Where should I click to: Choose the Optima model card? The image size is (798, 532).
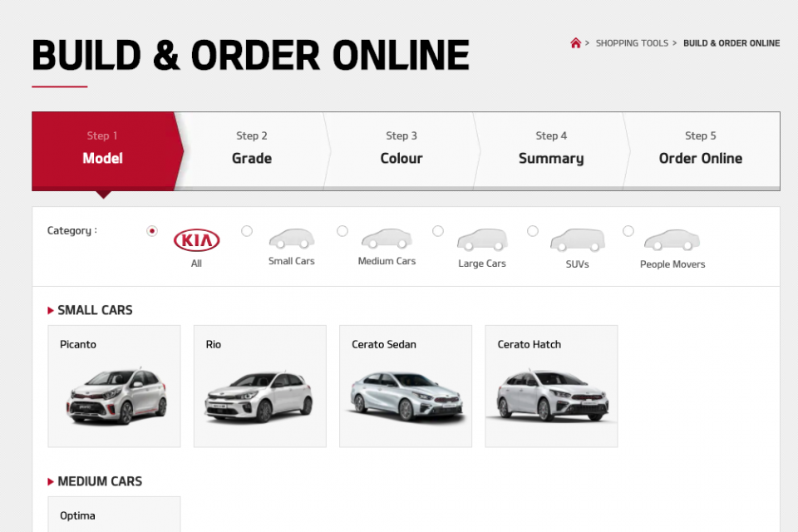pos(114,515)
